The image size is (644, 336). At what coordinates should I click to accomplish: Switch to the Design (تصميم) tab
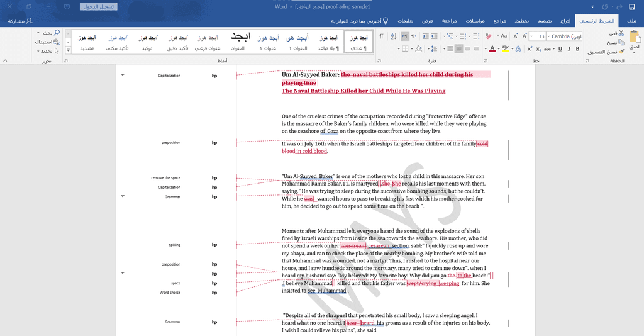click(x=545, y=21)
